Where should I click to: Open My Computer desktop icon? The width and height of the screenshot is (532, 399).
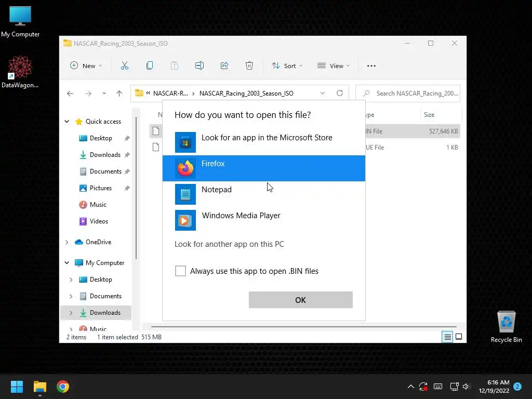coord(20,22)
